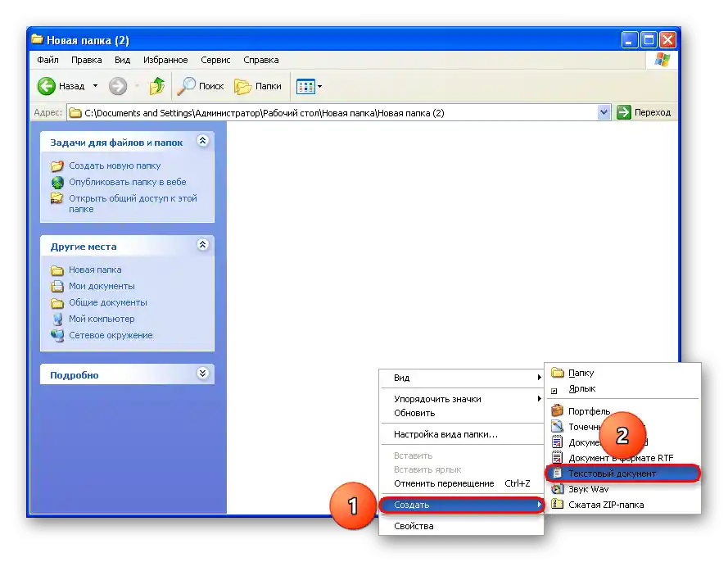The height and width of the screenshot is (562, 728).
Task: Choose Обновить in the context menu
Action: [462, 413]
